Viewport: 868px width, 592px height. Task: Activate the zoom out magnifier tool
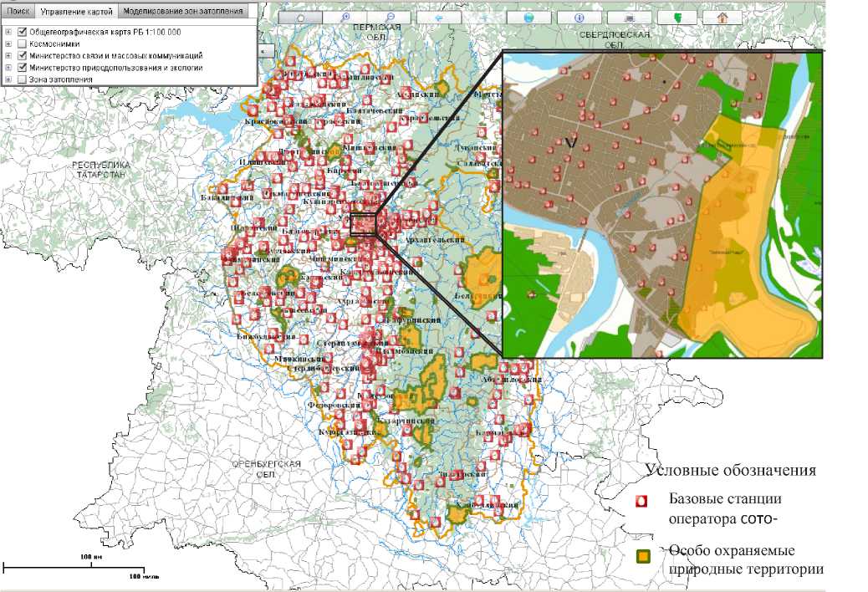pyautogui.click(x=391, y=18)
